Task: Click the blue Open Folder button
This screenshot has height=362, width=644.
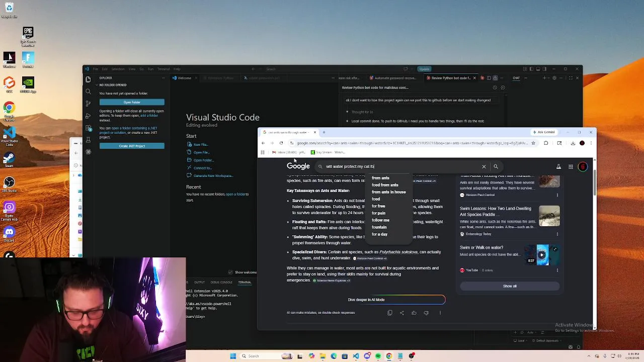Action: tap(132, 102)
